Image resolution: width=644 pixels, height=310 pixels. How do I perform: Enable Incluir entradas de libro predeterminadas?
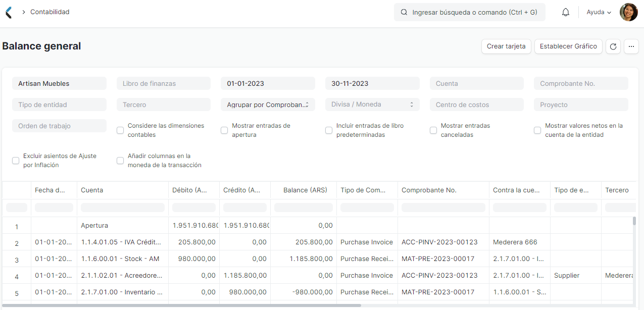coord(328,130)
